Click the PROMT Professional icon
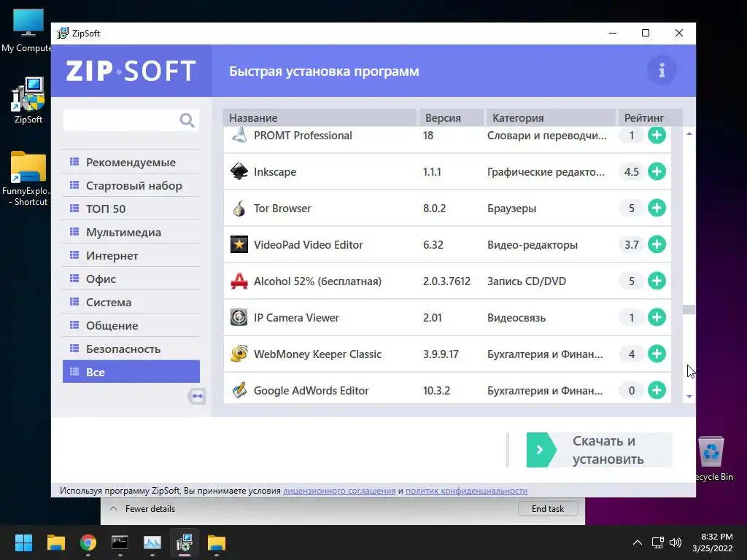The height and width of the screenshot is (560, 747). click(239, 135)
